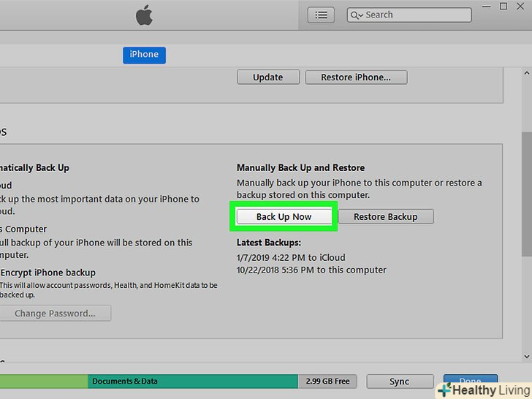Image resolution: width=532 pixels, height=399 pixels.
Task: Click Restore iPhone... button
Action: click(x=356, y=77)
